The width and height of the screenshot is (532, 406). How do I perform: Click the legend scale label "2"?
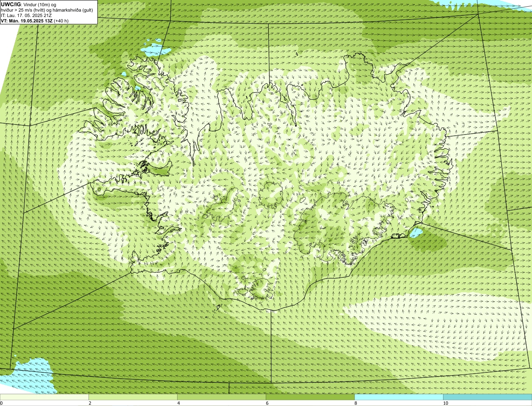tap(90, 403)
